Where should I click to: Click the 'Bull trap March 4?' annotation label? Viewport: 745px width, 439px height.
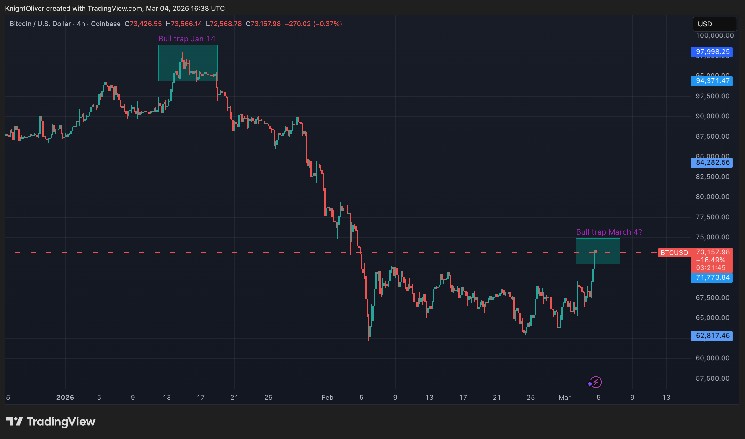tap(609, 232)
